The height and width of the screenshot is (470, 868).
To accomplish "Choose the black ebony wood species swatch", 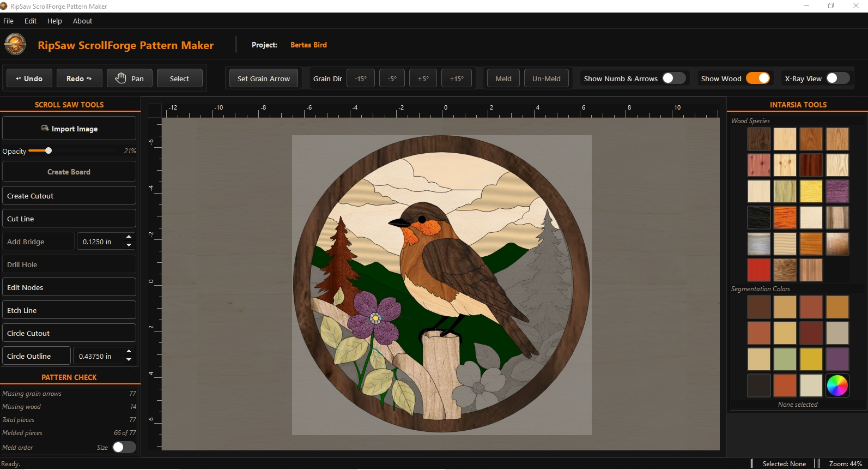I will [x=758, y=218].
